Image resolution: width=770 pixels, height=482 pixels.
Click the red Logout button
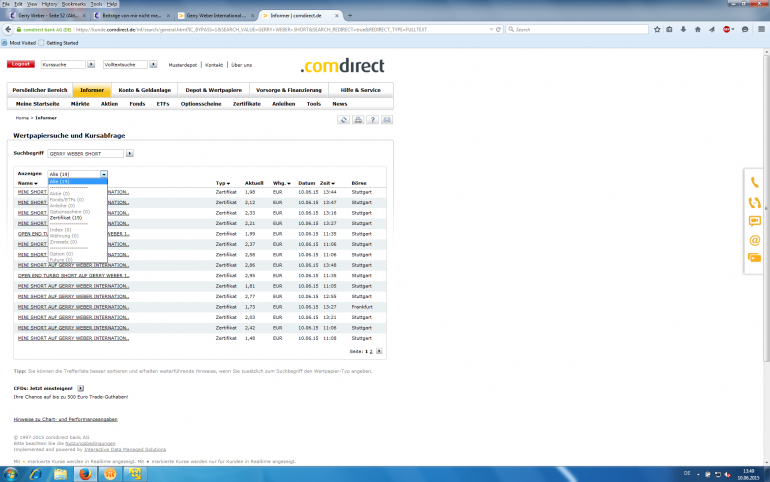coord(21,64)
